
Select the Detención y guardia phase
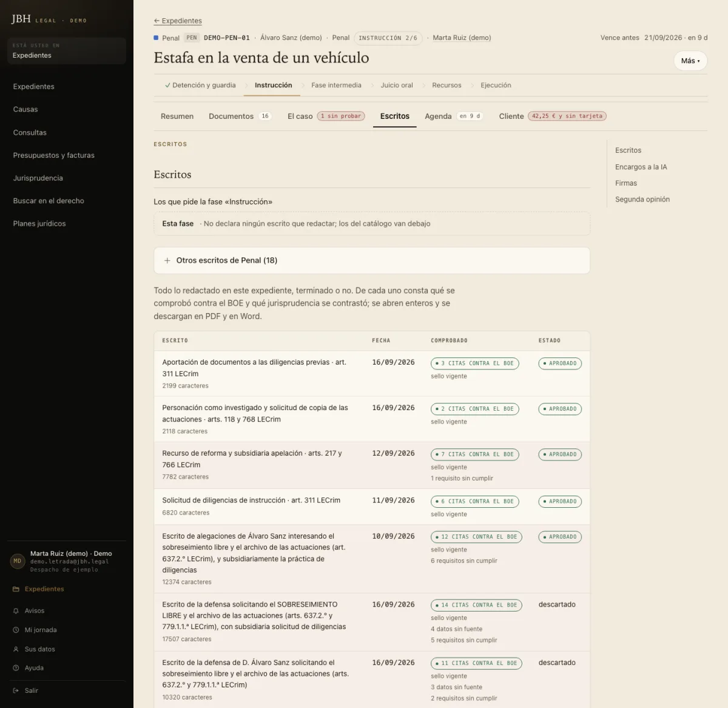pos(200,86)
